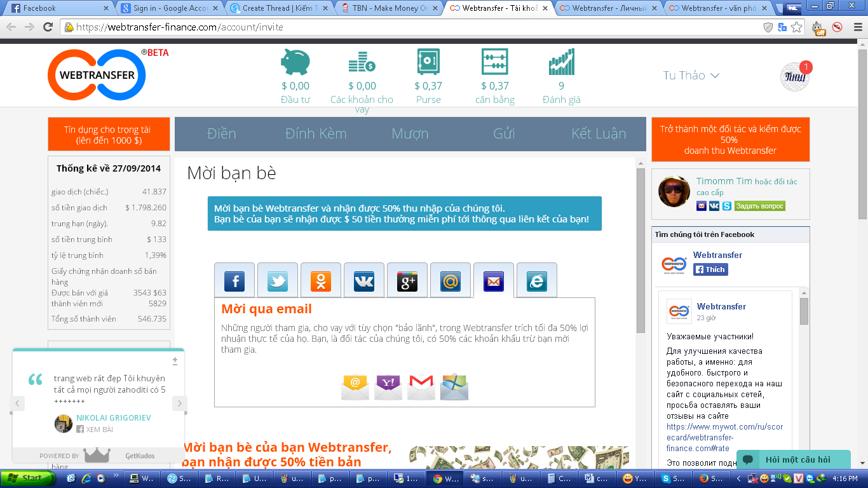Screen dimensions: 868x488
Task: Click the abacus cân bằng icon
Action: (494, 62)
